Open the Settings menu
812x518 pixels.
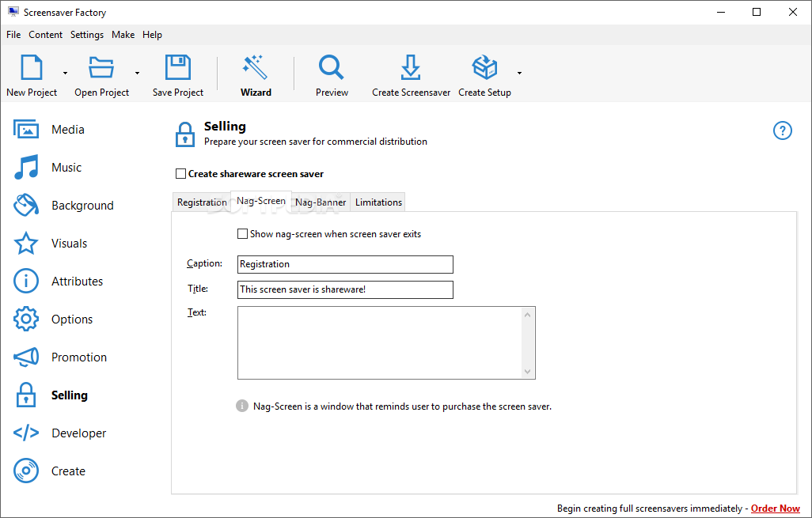coord(87,35)
